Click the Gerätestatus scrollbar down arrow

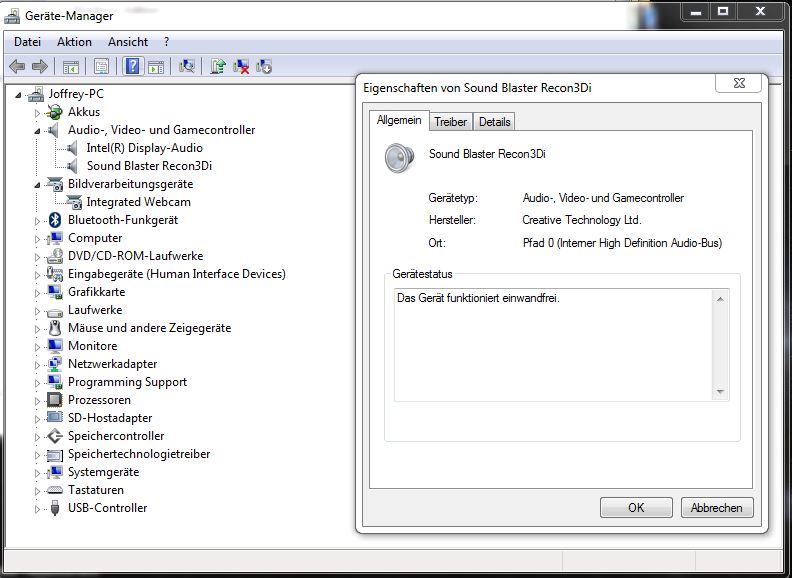pos(719,391)
